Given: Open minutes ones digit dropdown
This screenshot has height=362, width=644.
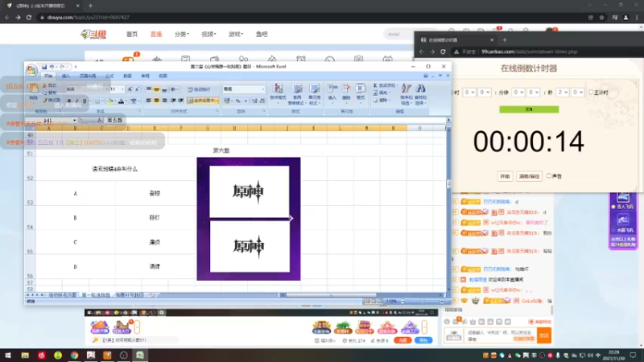Looking at the screenshot, I should pyautogui.click(x=534, y=93).
